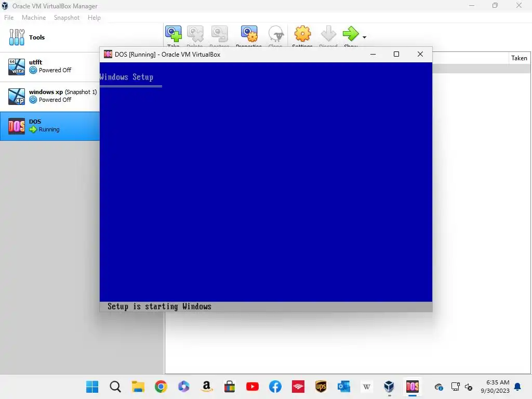Open Bank of America taskbar icon
532x399 pixels.
click(x=298, y=387)
